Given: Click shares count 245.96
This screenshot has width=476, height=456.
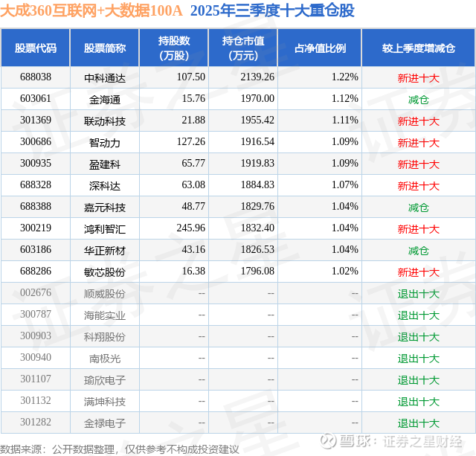Looking at the screenshot, I should [191, 228].
